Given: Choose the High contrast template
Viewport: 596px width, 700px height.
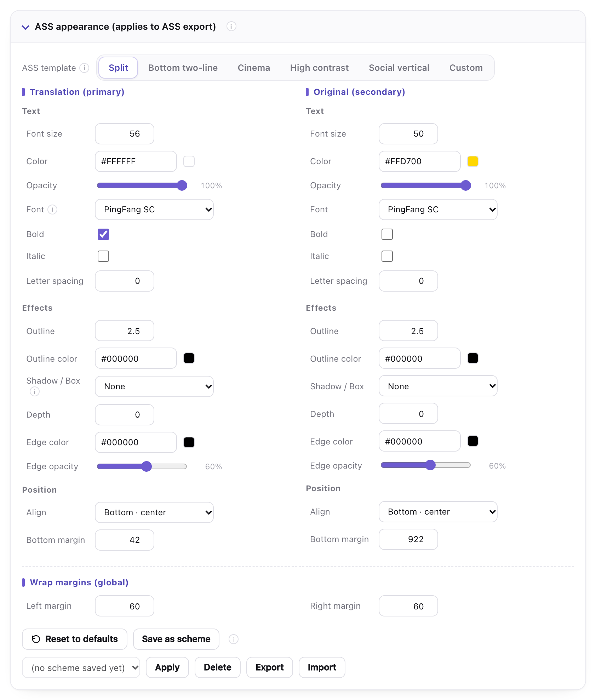Looking at the screenshot, I should point(319,68).
